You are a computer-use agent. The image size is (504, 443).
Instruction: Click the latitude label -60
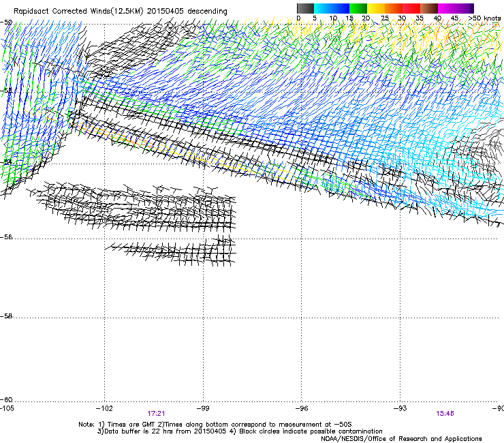click(x=6, y=400)
